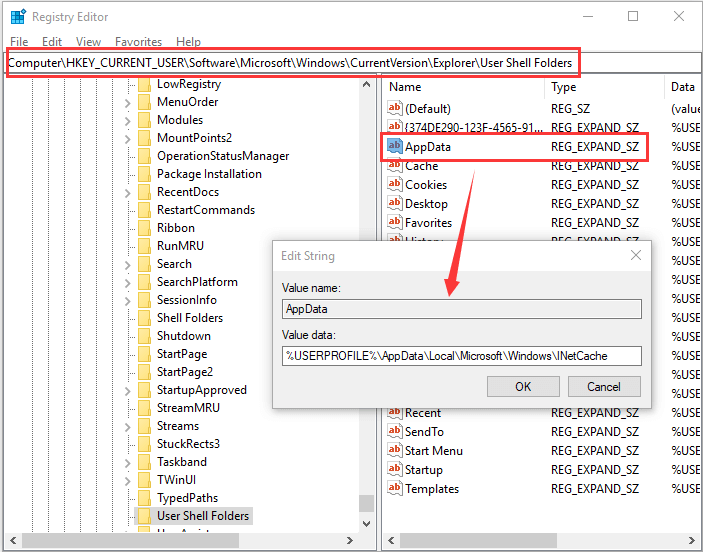Click the Streams folder icon

(144, 426)
